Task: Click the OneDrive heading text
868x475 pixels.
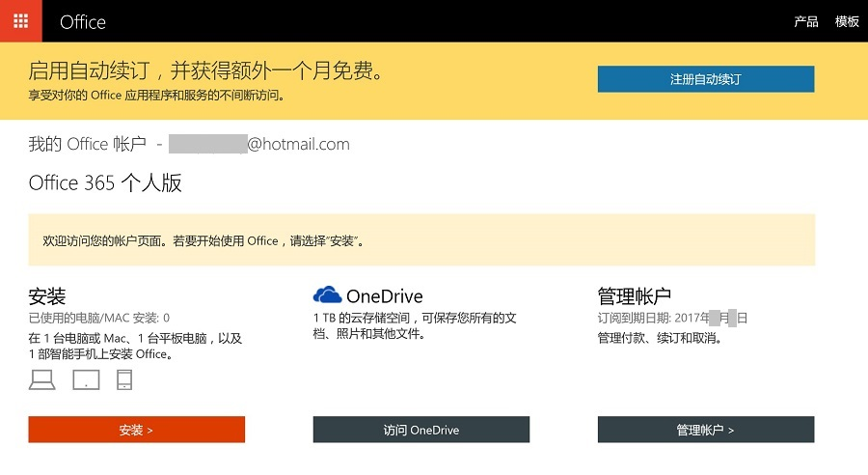Action: tap(384, 296)
